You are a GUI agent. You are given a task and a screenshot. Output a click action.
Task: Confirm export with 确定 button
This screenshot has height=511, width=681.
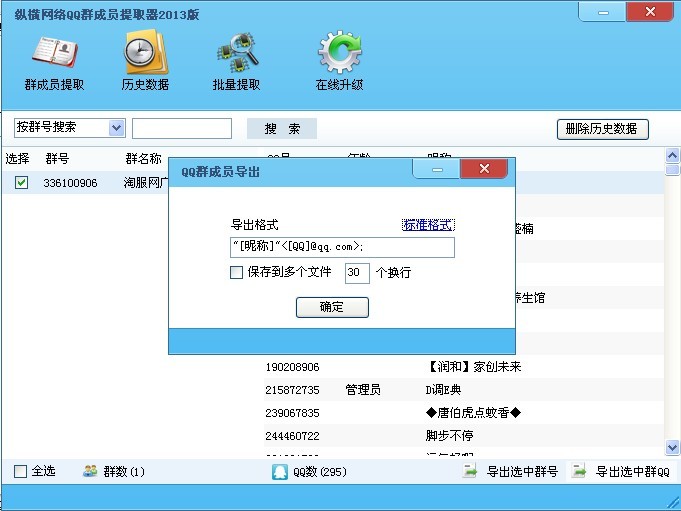click(332, 307)
